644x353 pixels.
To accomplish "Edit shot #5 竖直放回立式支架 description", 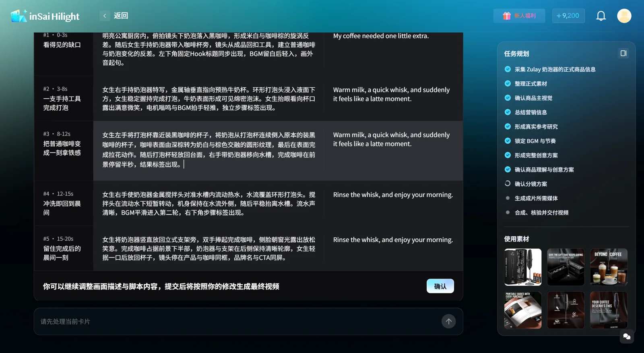I will tap(208, 248).
